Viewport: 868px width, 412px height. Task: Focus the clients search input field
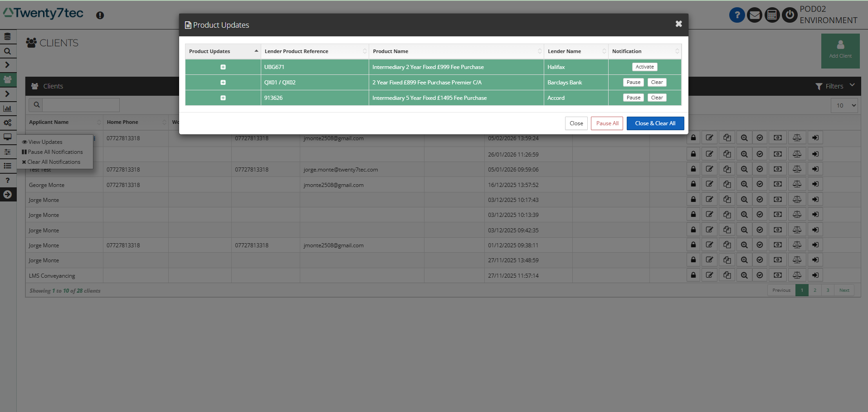(x=81, y=105)
